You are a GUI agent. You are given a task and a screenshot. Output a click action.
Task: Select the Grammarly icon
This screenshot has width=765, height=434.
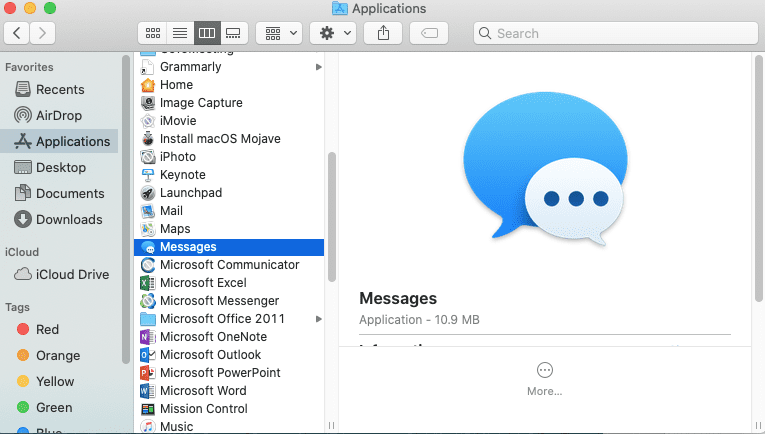pos(148,67)
